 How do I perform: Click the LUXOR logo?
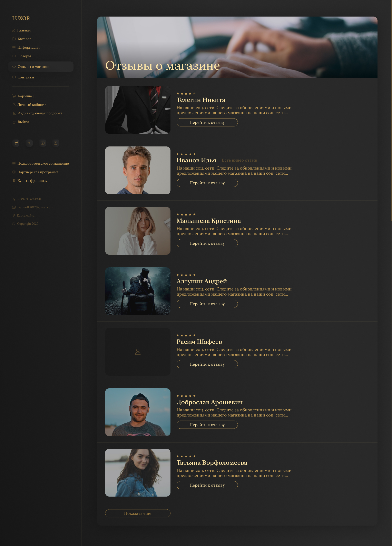(21, 18)
